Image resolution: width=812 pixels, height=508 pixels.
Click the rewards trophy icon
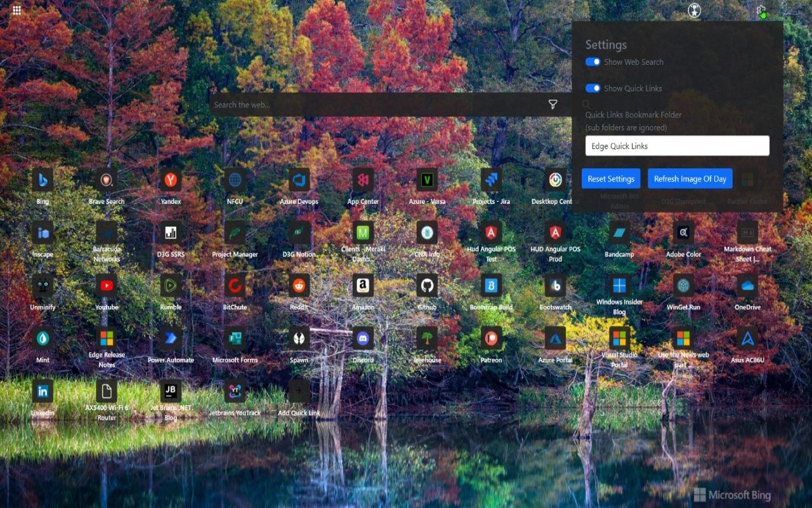tap(694, 10)
